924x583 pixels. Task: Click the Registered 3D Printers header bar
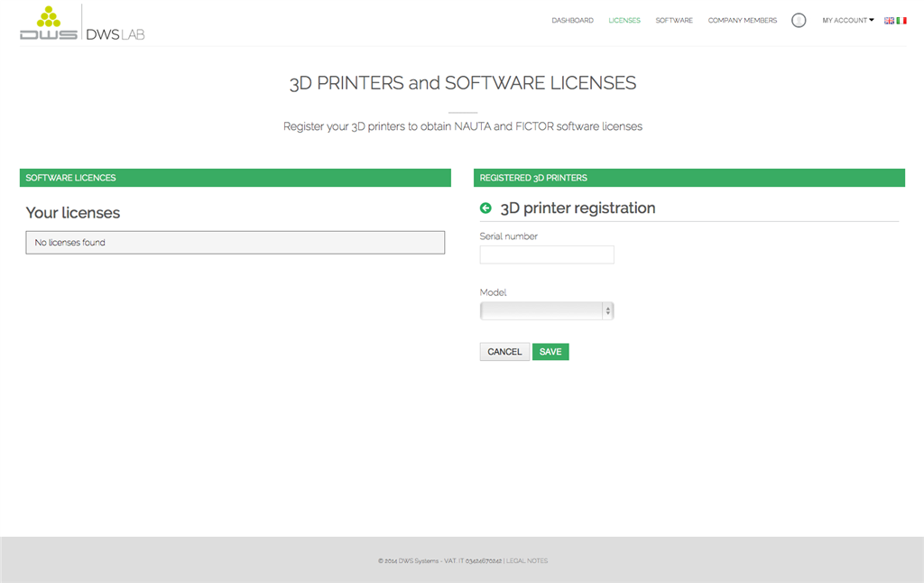point(688,178)
